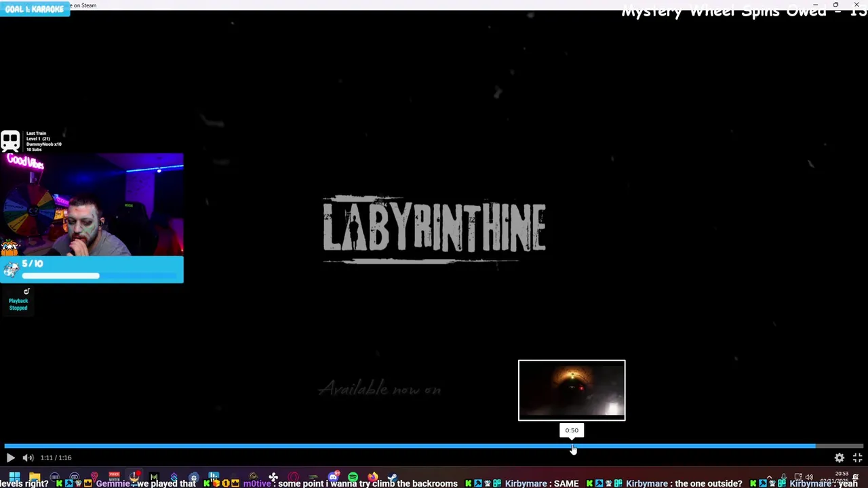The width and height of the screenshot is (868, 488).
Task: Restore down the video window
Action: pos(835,5)
